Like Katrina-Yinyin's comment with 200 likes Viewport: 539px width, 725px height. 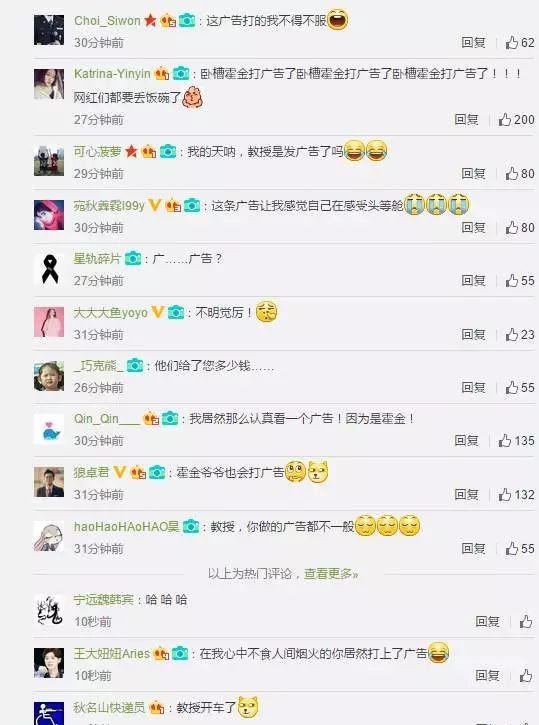pyautogui.click(x=505, y=120)
